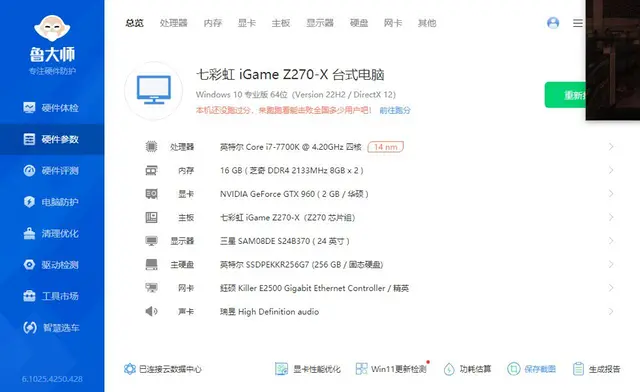Click the 声卡 speaker icon

click(151, 312)
